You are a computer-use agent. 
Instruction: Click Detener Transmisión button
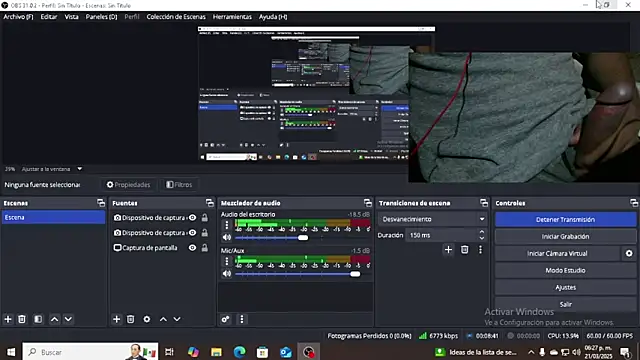pos(565,220)
